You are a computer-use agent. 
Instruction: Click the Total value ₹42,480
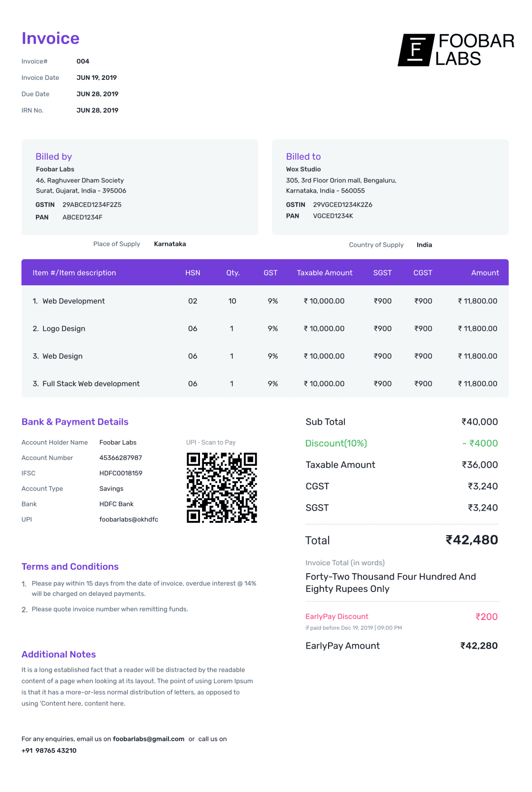pyautogui.click(x=471, y=540)
